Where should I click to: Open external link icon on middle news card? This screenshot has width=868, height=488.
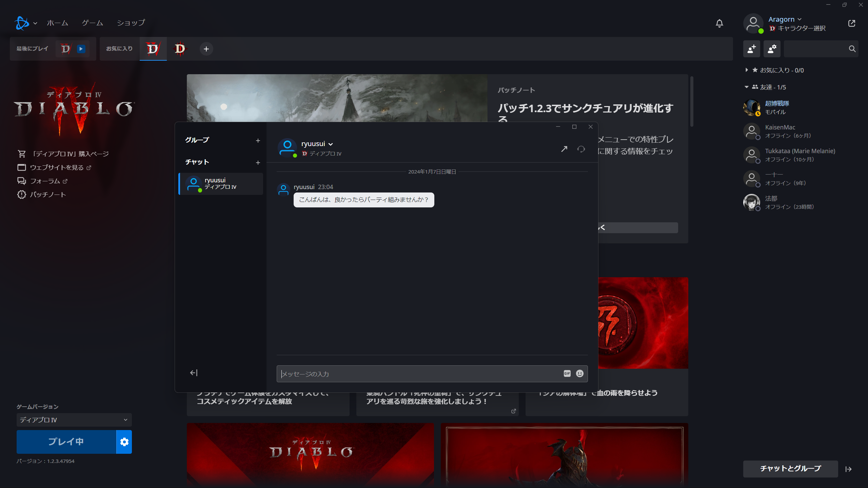point(514,411)
